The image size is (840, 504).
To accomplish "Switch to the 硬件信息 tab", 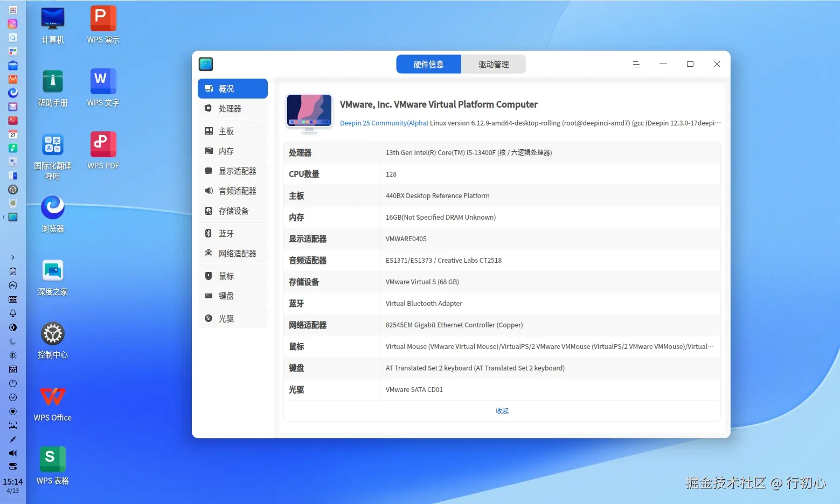I will pos(429,65).
